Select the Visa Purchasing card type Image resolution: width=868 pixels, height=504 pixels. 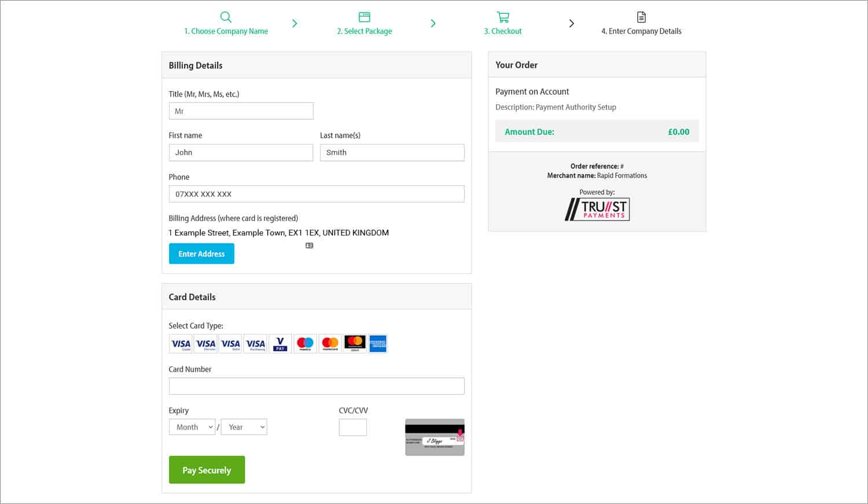click(255, 344)
